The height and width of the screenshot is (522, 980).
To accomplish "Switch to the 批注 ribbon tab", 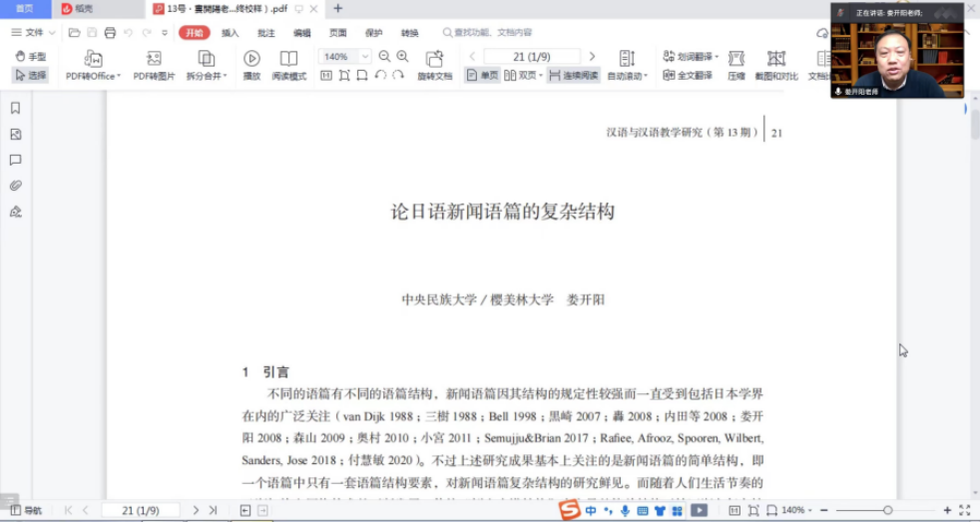I will (265, 33).
